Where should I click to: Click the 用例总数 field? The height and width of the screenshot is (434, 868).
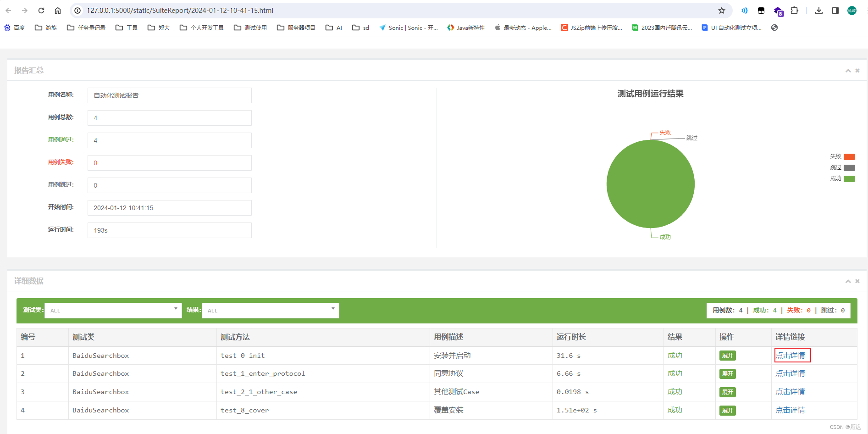tap(170, 118)
